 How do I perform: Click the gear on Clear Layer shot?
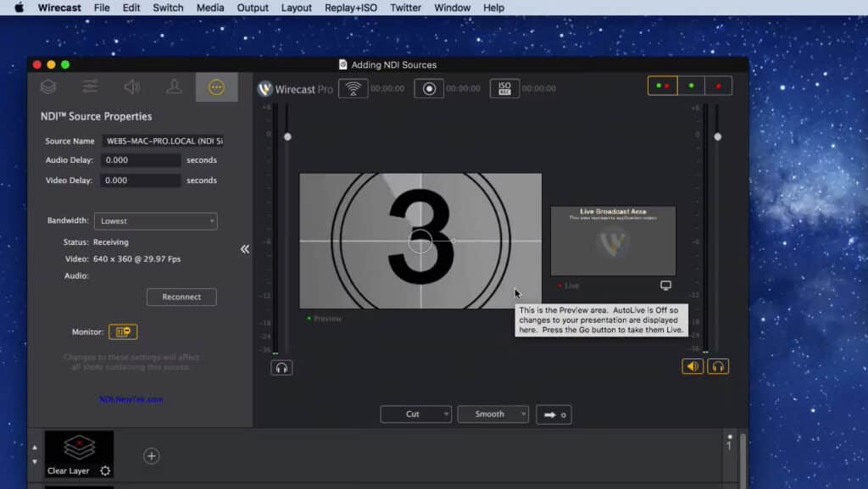[105, 470]
